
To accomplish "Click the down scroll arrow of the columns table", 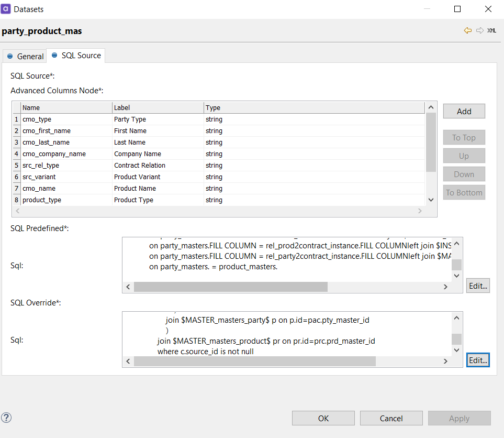I will [x=431, y=200].
